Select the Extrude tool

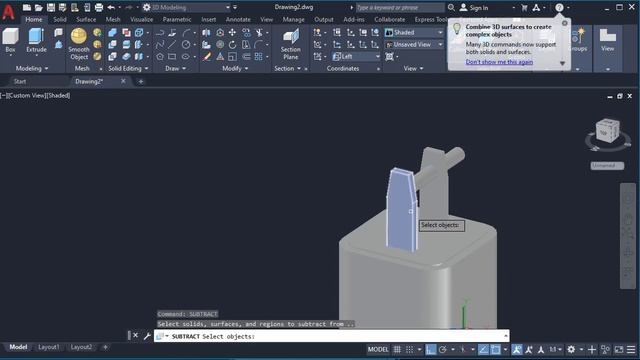(x=36, y=40)
